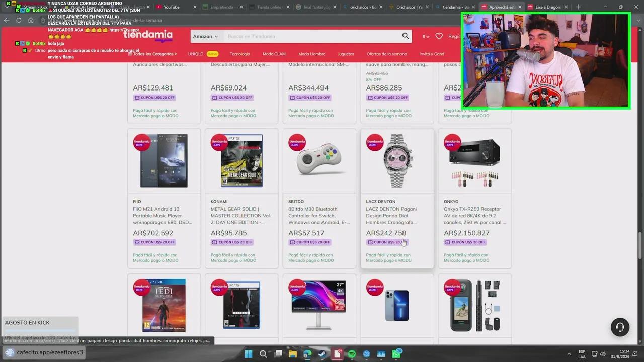644x362 pixels.
Task: Click the ESP LAA language indicator
Action: click(x=582, y=354)
